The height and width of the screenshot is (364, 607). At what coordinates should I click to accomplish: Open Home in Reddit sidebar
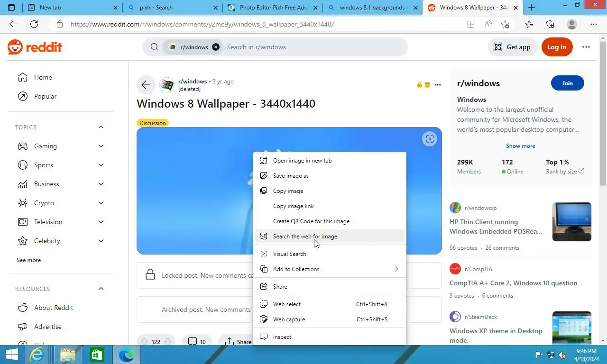(61, 77)
